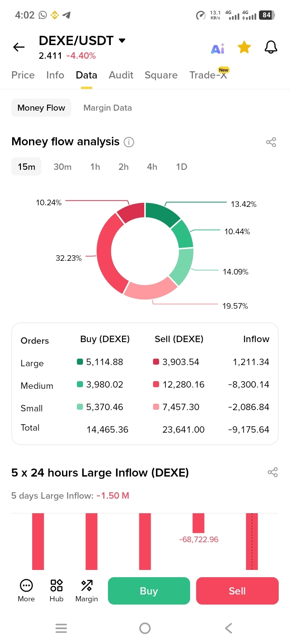The image size is (290, 644).
Task: Tap the 2.411 current price
Action: 50,56
